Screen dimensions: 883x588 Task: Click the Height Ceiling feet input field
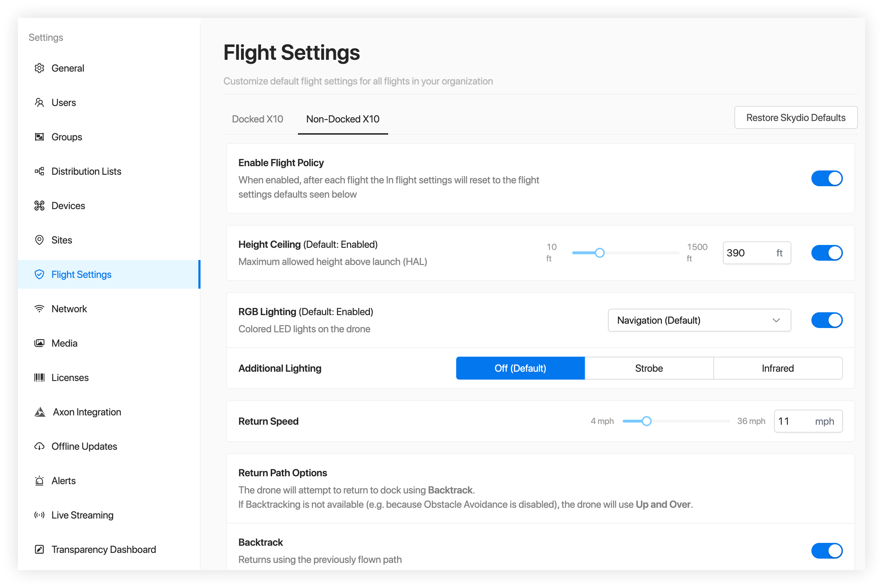748,253
